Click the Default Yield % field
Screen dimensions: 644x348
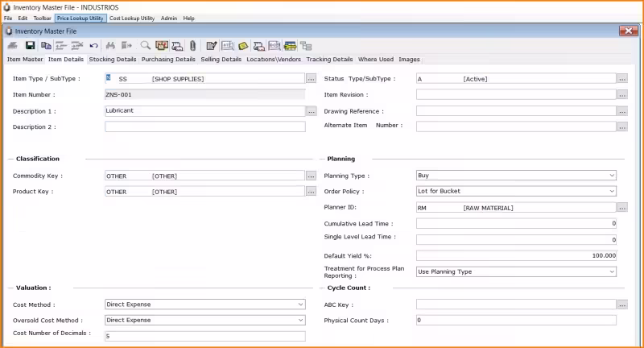pyautogui.click(x=516, y=255)
